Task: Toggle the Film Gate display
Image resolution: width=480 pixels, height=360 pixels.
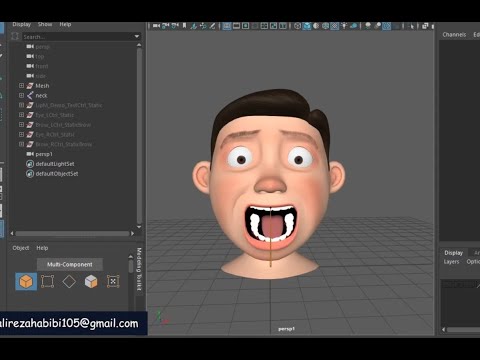Action: (236, 26)
